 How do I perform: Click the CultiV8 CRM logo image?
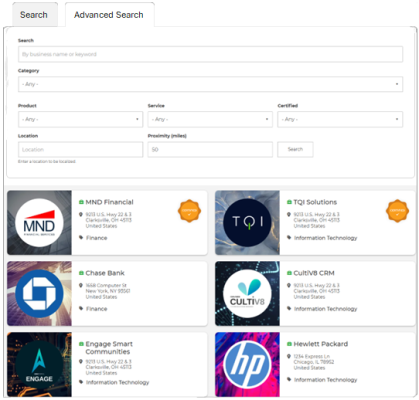click(x=247, y=293)
